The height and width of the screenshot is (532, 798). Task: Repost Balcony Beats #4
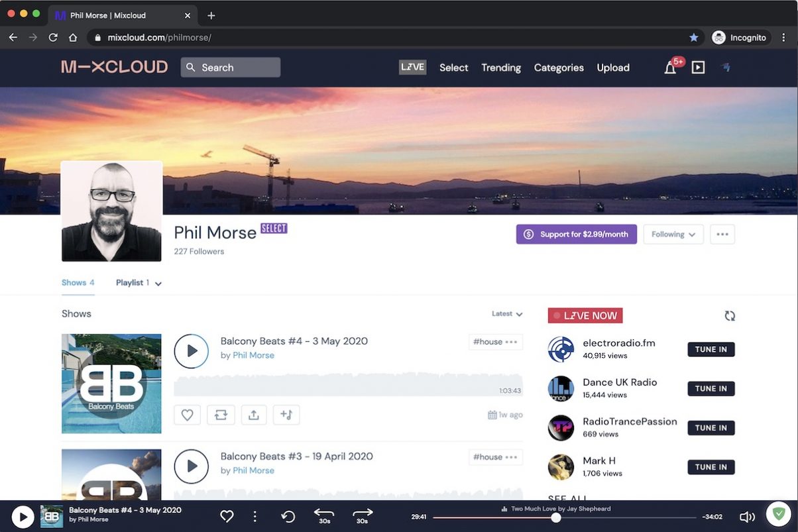coord(220,414)
